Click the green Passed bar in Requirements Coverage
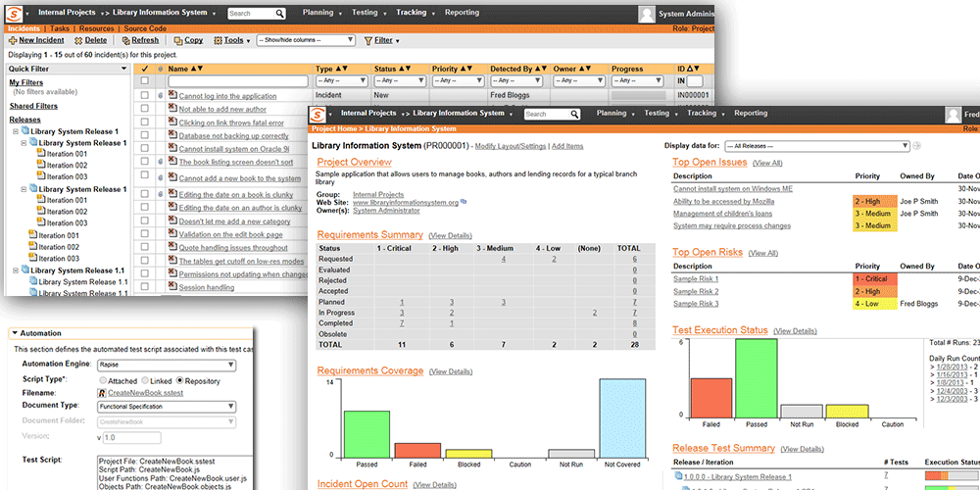The image size is (980, 490). click(367, 434)
